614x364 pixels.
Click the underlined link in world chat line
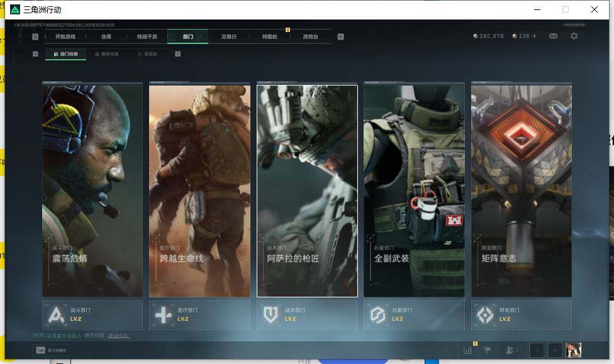[118, 336]
